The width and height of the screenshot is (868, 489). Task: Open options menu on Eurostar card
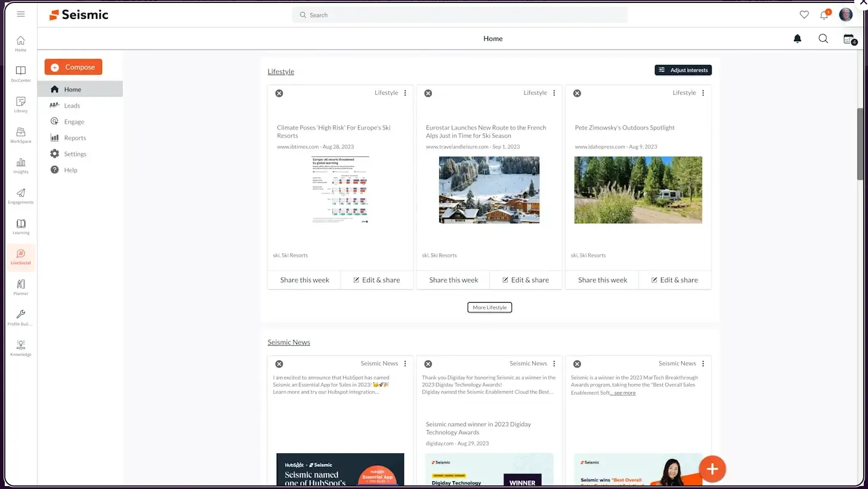tap(554, 93)
